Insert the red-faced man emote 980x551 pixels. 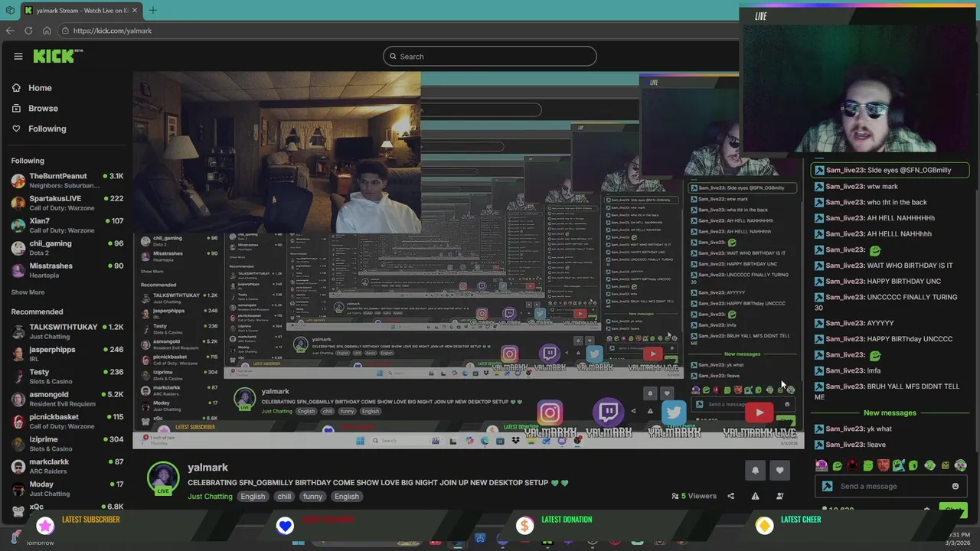[x=884, y=465]
